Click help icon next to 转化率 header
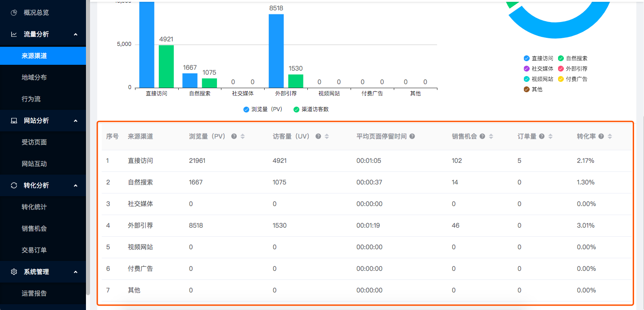This screenshot has height=310, width=644. (x=601, y=136)
